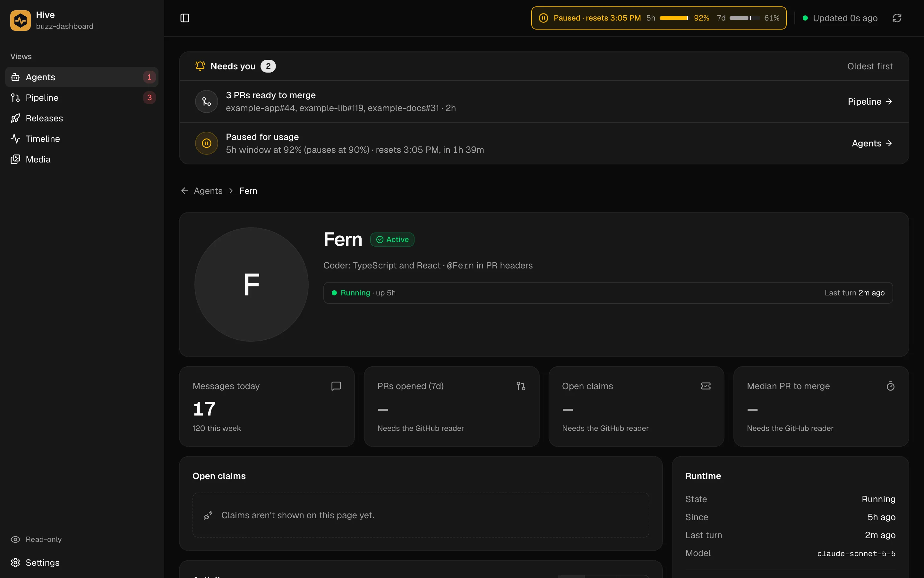Click the pause icon beside Paused for usage

[207, 143]
